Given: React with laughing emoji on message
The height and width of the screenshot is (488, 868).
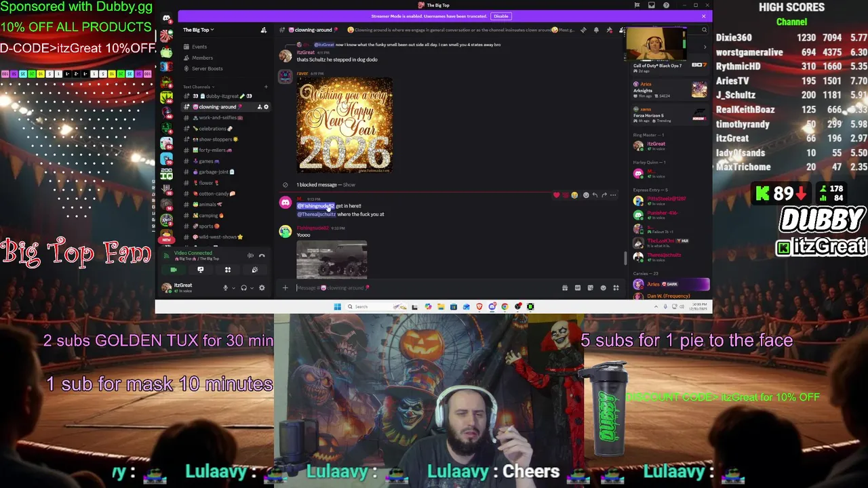Looking at the screenshot, I should click(x=574, y=195).
